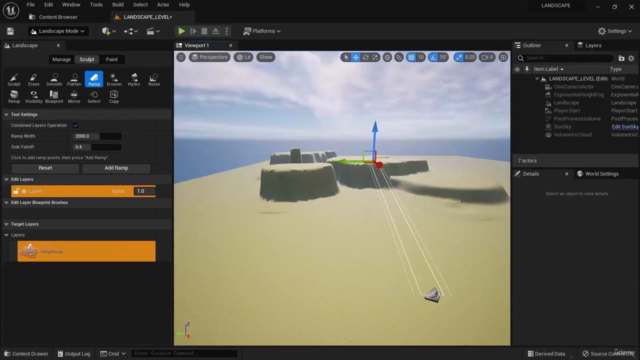Viewport: 640px width, 360px height.
Task: Open play mode options menu
Action: point(227,31)
